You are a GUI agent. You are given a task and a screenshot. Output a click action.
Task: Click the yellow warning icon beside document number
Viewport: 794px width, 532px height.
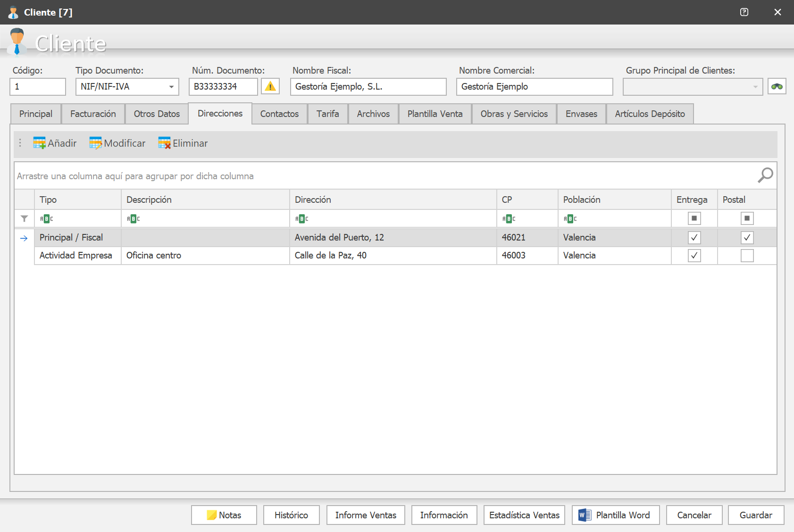270,86
